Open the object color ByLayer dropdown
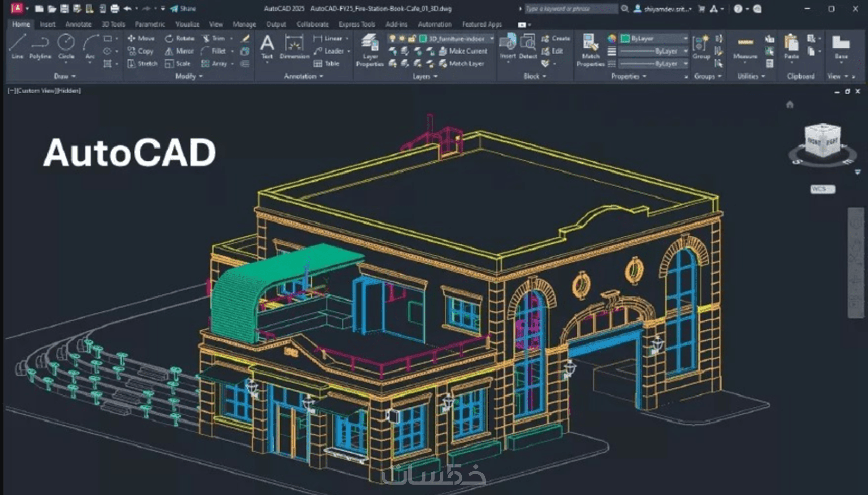This screenshot has height=495, width=868. [654, 38]
